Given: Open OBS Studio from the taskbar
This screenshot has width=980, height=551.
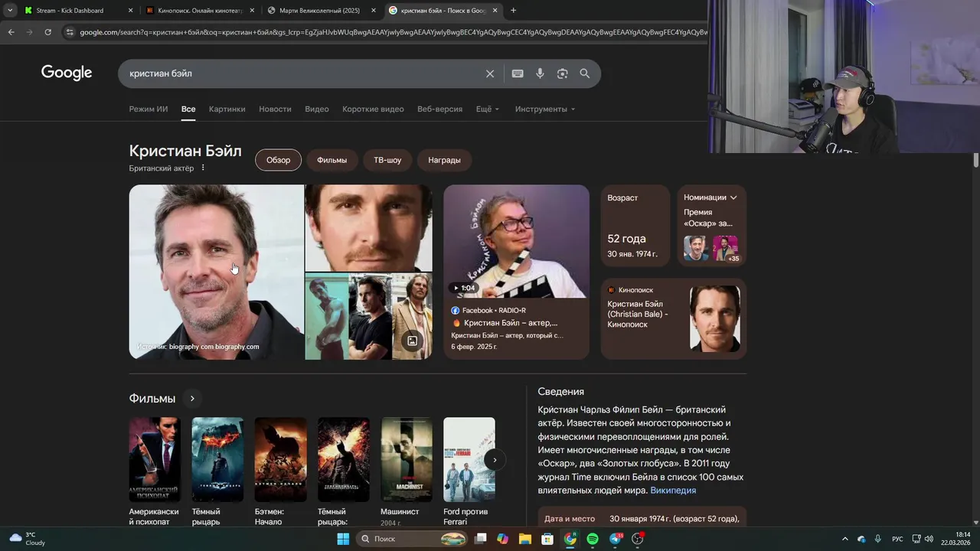Looking at the screenshot, I should click(638, 539).
